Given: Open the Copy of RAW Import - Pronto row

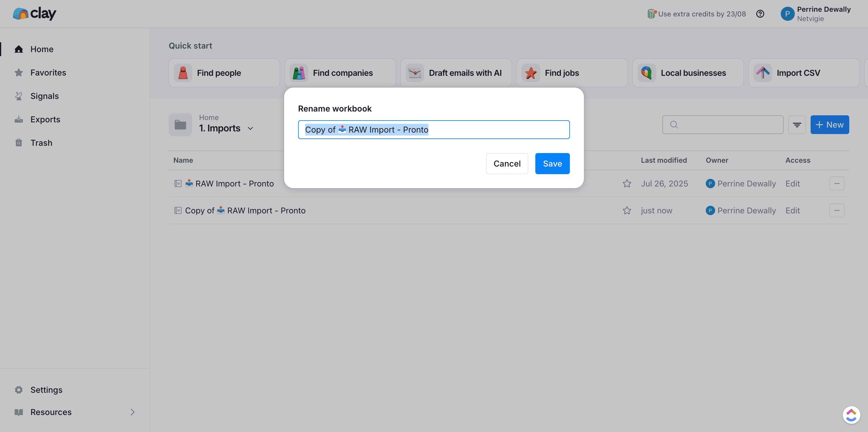Looking at the screenshot, I should (x=508, y=210).
